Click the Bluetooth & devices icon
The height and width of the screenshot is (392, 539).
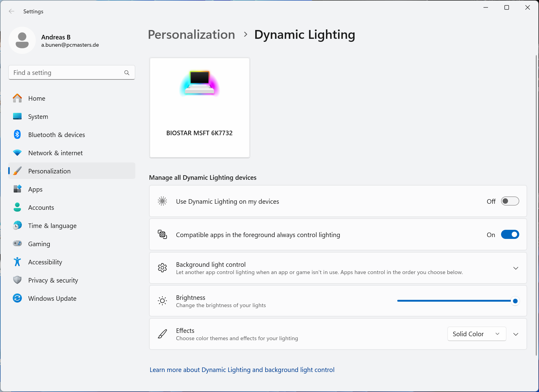17,135
